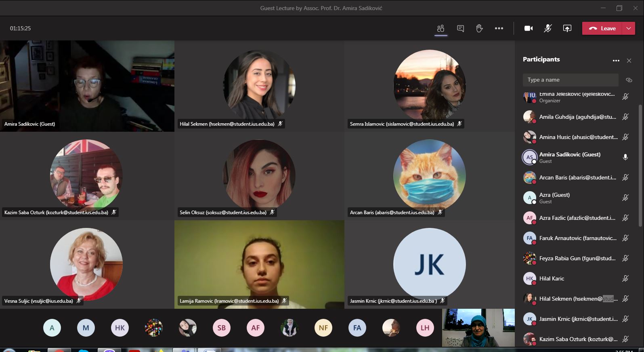Close the Participants panel
644x352 pixels.
[629, 61]
